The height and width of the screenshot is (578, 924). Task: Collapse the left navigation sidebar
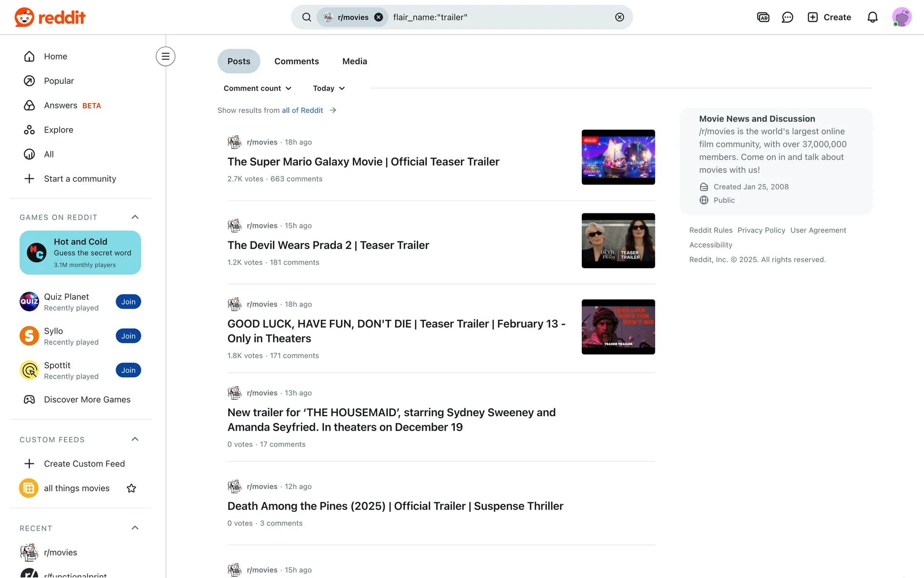point(165,56)
